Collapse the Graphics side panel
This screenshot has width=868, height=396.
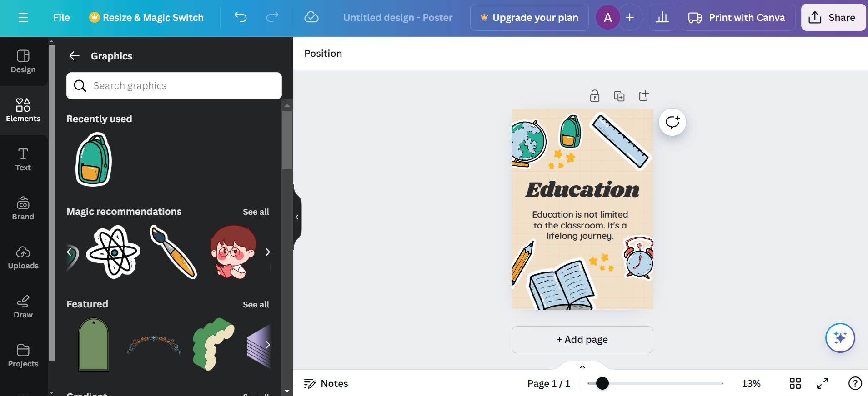tap(297, 217)
